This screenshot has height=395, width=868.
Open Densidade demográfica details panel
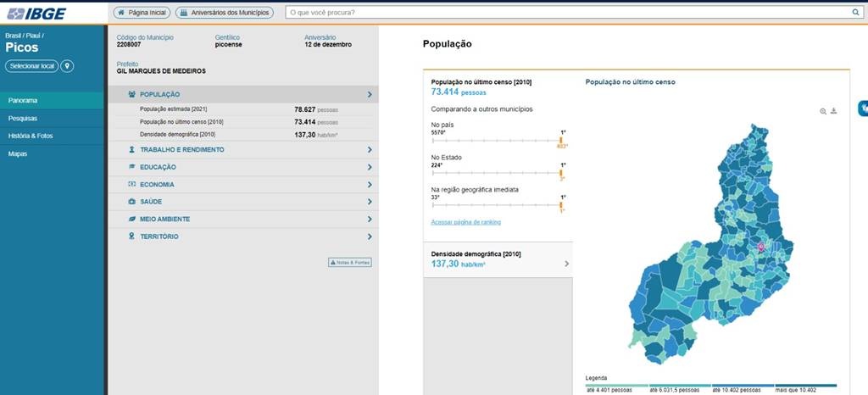[498, 259]
